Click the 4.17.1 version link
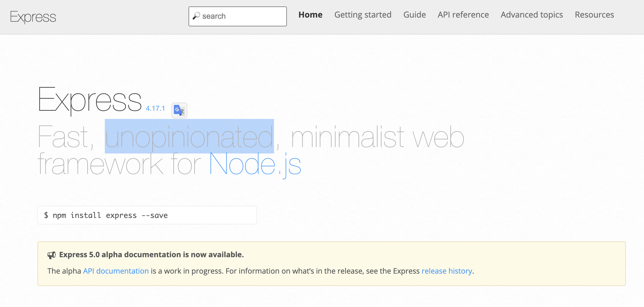 click(x=155, y=108)
